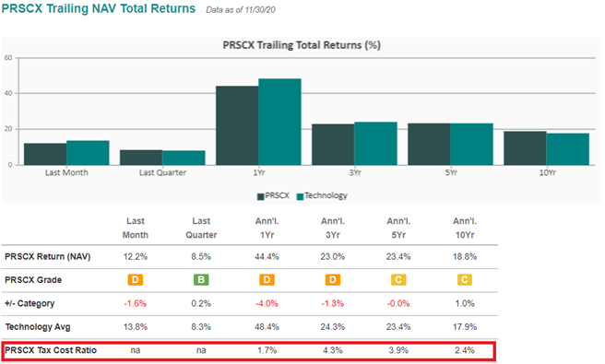The height and width of the screenshot is (364, 605).
Task: Click the 8.5% return value
Action: pyautogui.click(x=201, y=257)
